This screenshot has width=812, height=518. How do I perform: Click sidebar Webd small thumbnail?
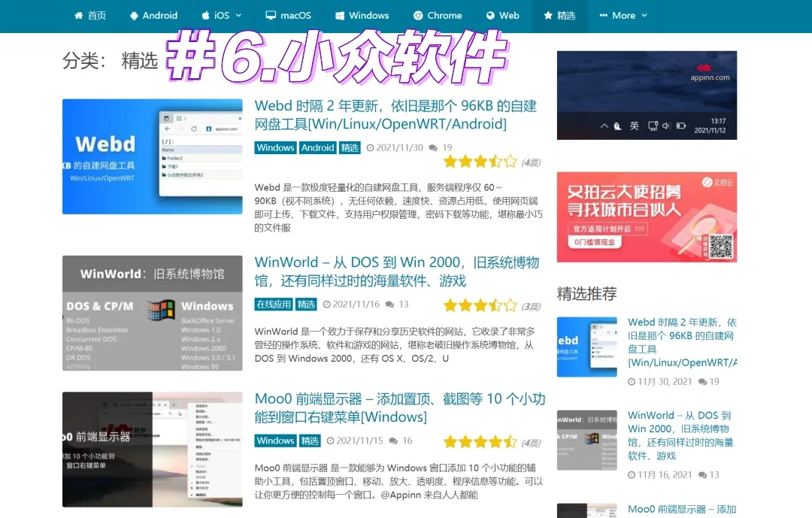(586, 347)
